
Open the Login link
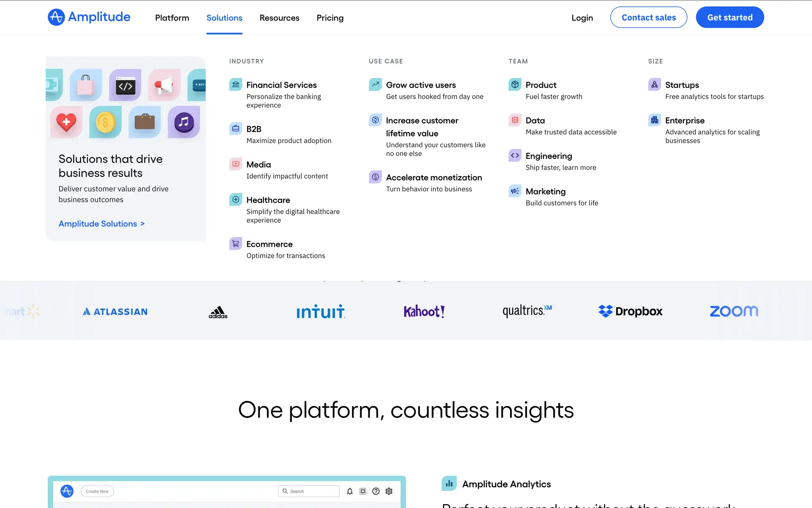(x=582, y=18)
